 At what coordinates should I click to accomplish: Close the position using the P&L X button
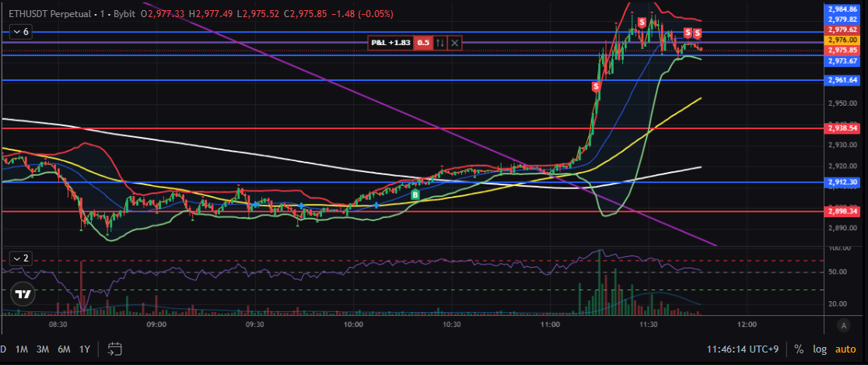[455, 44]
